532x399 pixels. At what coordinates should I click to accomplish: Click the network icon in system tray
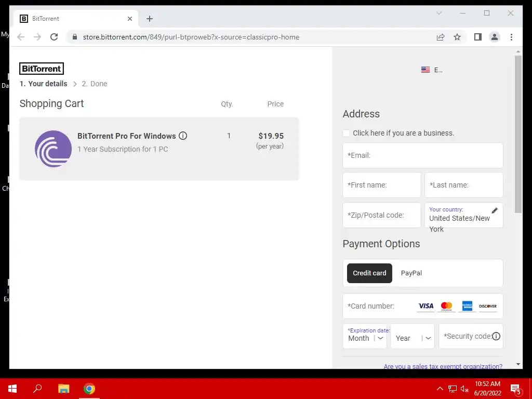pos(453,389)
